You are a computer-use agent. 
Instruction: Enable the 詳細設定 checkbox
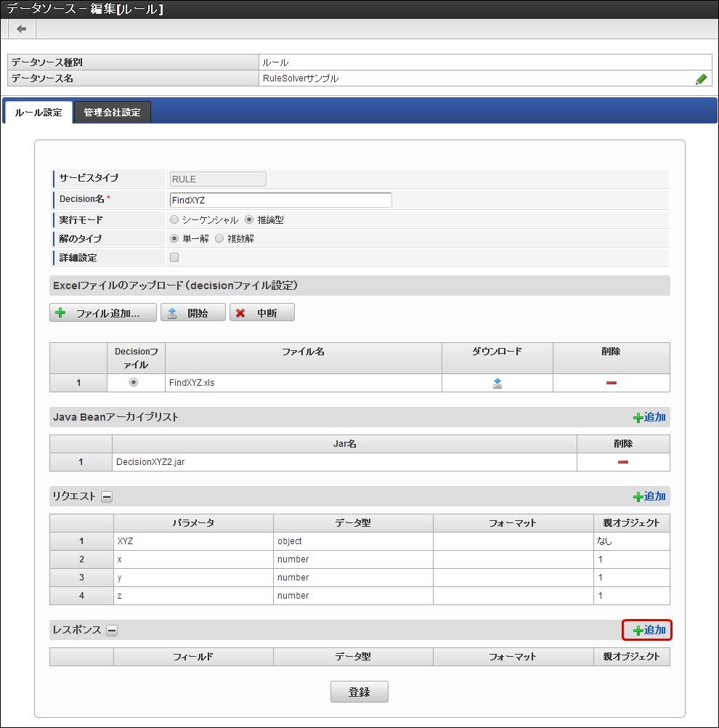[x=174, y=257]
